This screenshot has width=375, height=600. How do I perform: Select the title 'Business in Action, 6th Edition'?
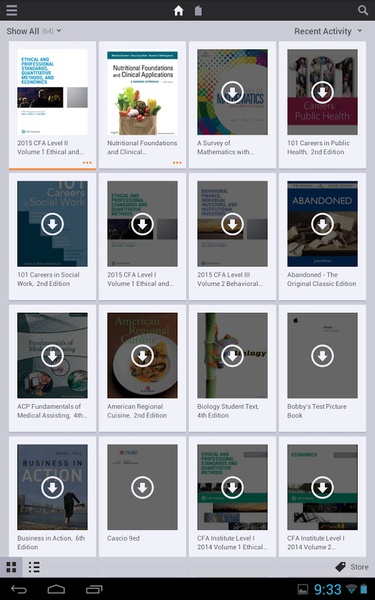click(x=51, y=542)
